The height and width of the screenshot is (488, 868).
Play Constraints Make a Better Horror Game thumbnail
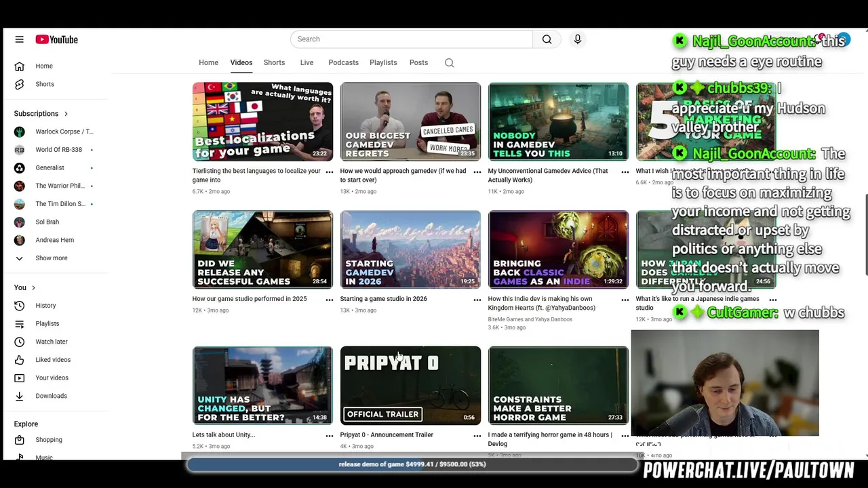(558, 386)
